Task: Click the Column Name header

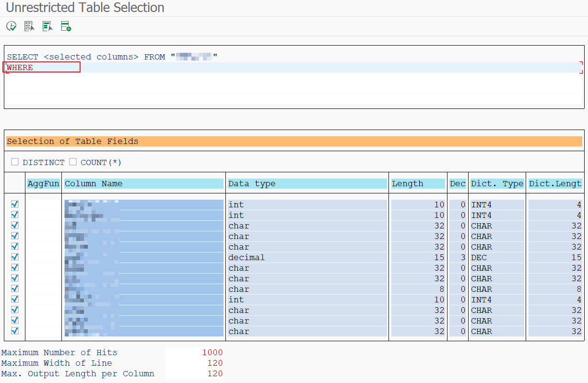Action: point(144,184)
